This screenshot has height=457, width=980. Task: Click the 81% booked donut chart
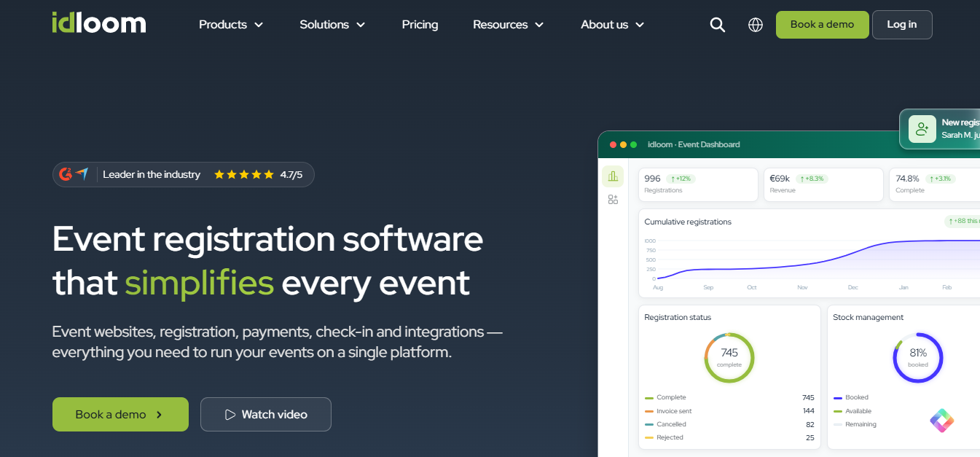(x=918, y=358)
